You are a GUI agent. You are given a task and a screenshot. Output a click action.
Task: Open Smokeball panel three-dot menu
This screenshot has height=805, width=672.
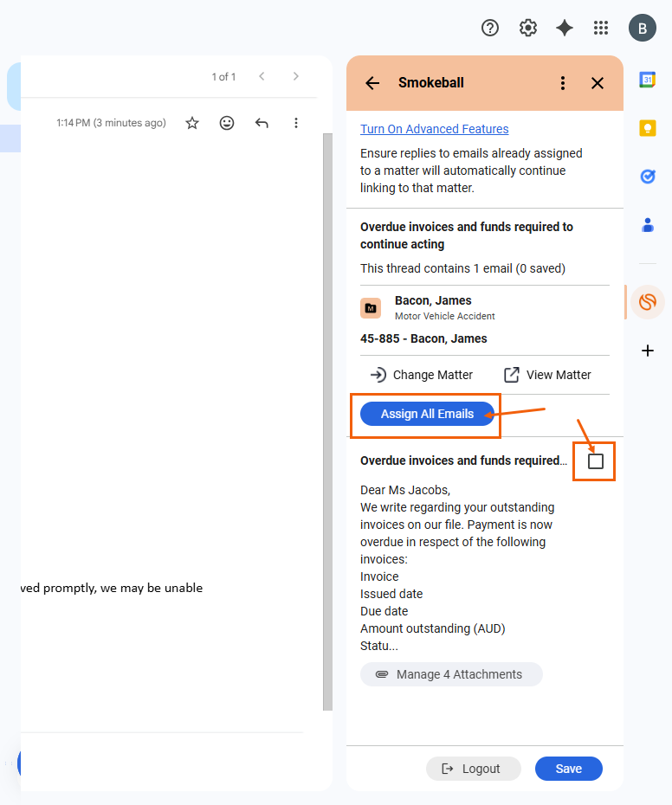(563, 83)
